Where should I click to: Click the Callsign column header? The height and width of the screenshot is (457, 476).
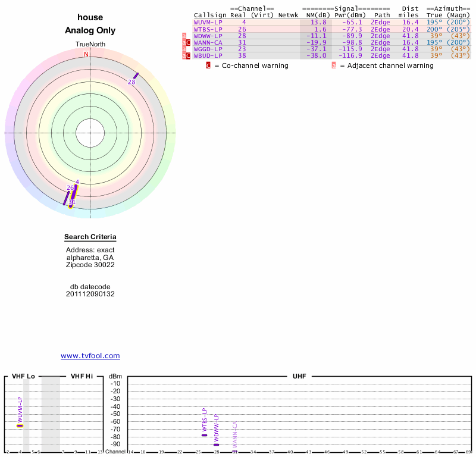[209, 15]
